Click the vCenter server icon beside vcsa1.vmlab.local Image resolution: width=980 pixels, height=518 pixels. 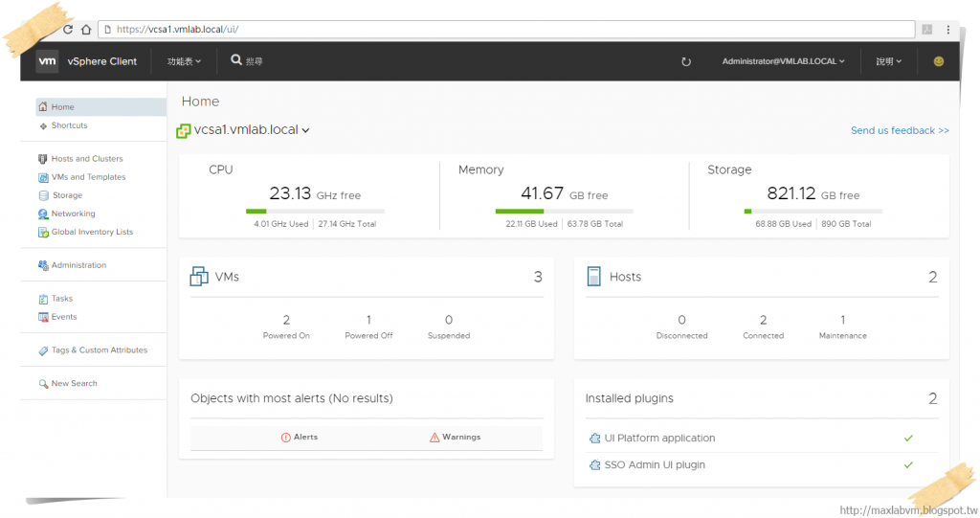183,131
